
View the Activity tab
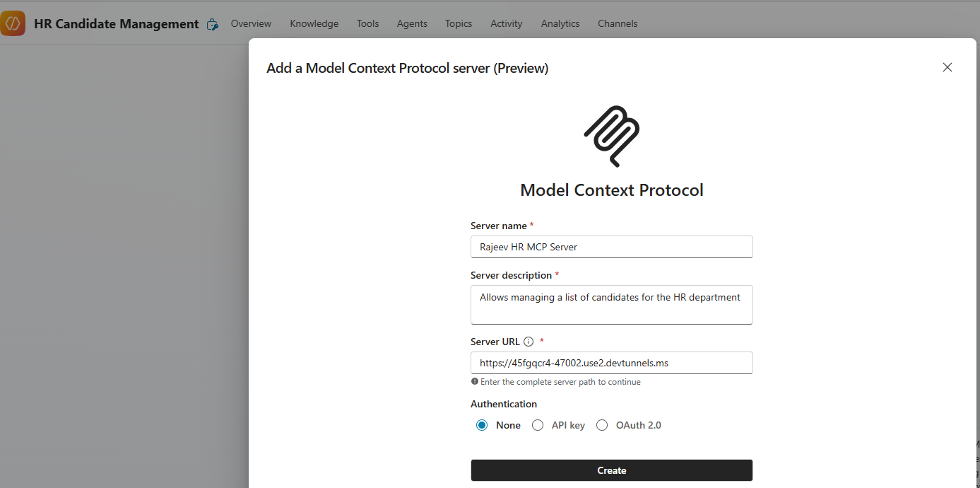[x=507, y=23]
